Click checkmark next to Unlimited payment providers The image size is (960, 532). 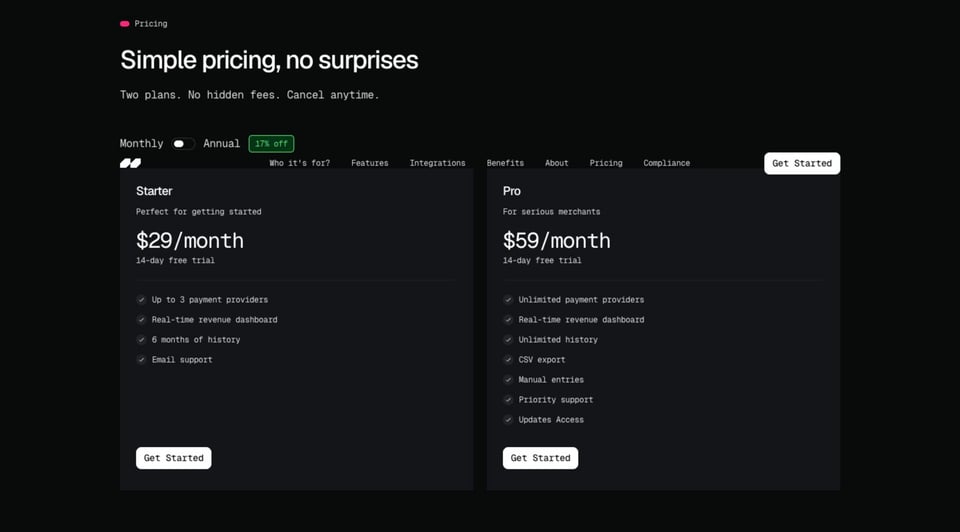point(508,300)
